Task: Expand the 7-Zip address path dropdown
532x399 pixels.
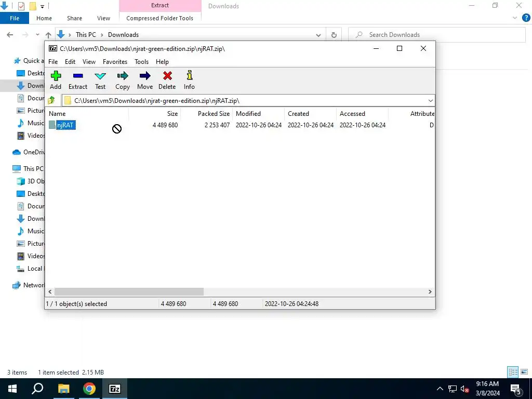Action: 430,100
